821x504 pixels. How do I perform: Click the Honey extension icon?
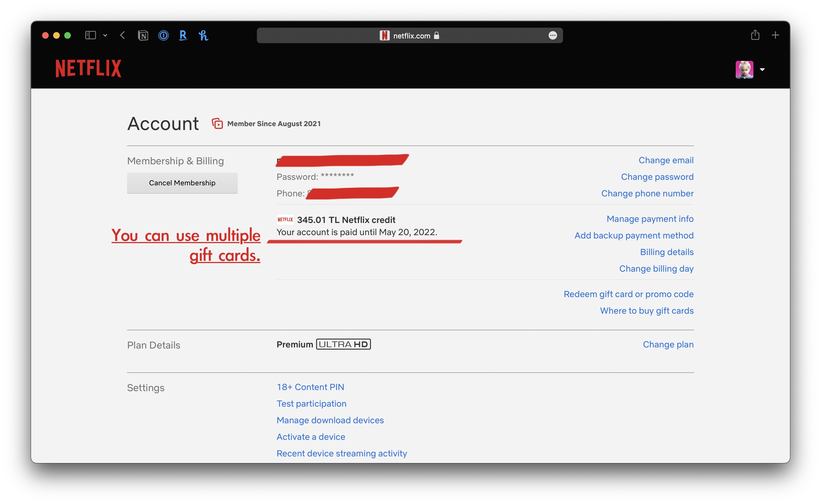[203, 35]
